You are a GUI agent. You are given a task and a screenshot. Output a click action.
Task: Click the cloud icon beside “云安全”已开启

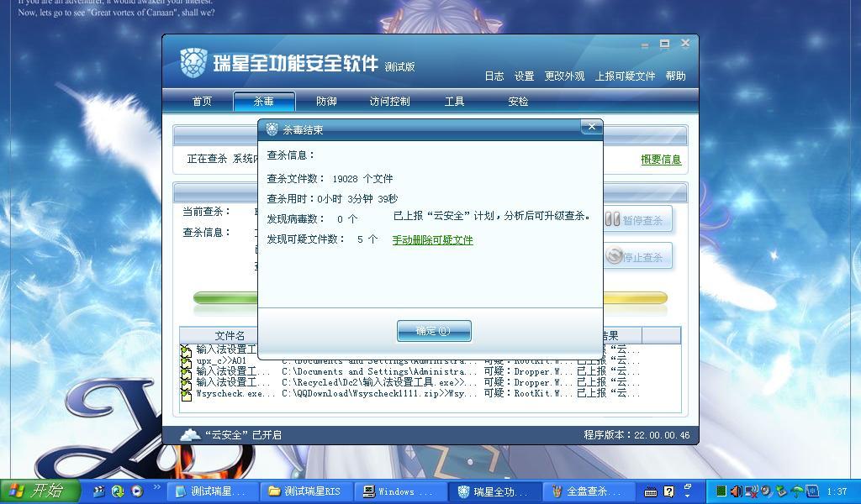(190, 435)
